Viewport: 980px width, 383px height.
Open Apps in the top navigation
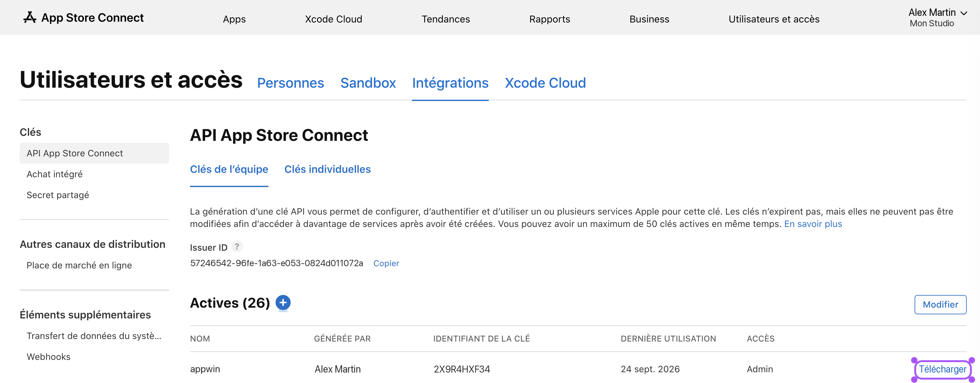[x=234, y=19]
